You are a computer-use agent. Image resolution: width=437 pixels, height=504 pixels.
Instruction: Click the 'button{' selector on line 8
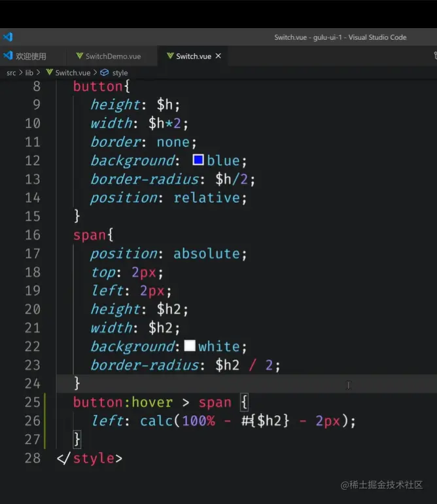click(101, 86)
